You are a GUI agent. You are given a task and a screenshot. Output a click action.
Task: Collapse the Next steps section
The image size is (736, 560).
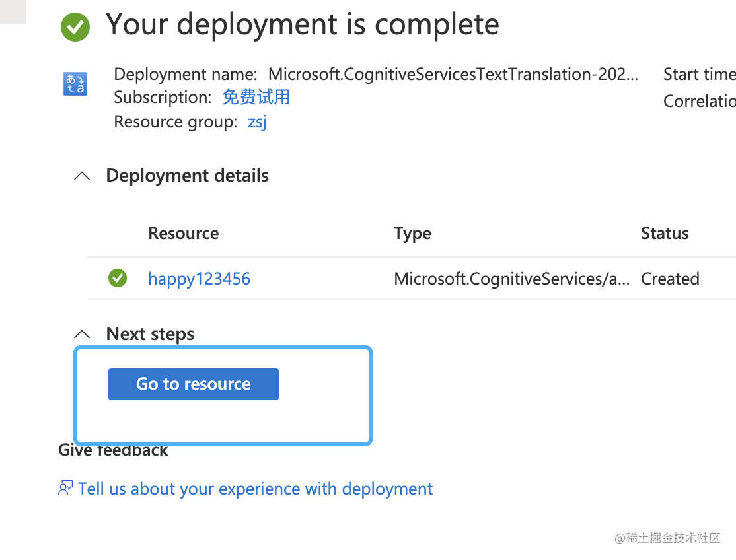(x=81, y=334)
